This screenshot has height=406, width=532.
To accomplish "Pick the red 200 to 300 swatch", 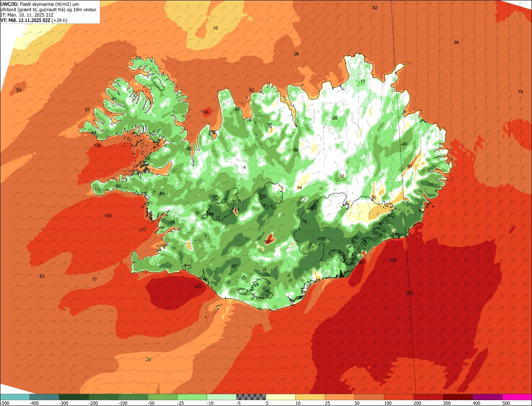I will click(428, 397).
